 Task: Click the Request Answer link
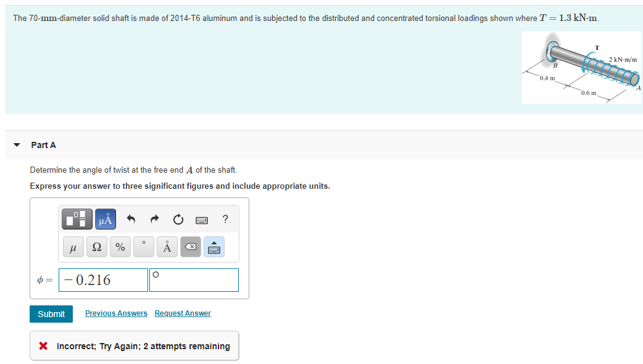click(x=183, y=313)
